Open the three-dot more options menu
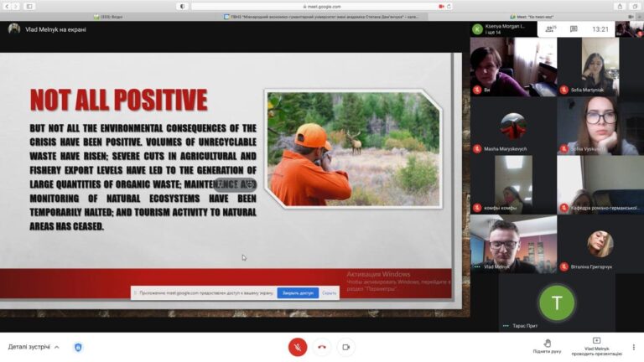The height and width of the screenshot is (362, 644). point(634,347)
